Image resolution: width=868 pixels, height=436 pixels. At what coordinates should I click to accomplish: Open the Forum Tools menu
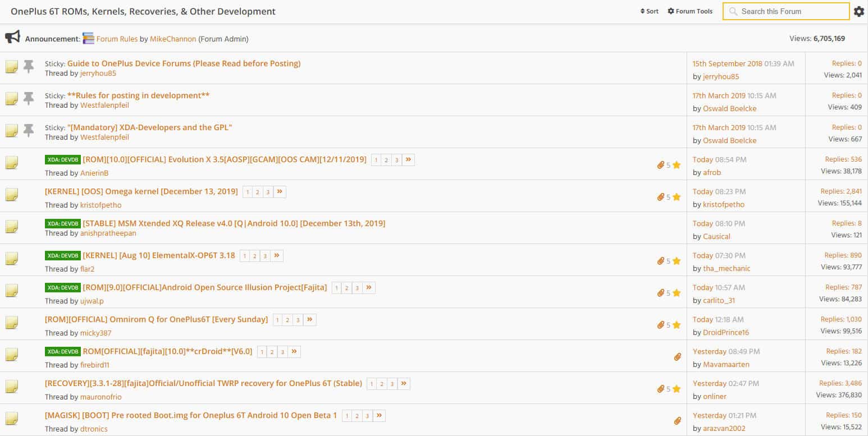point(690,11)
